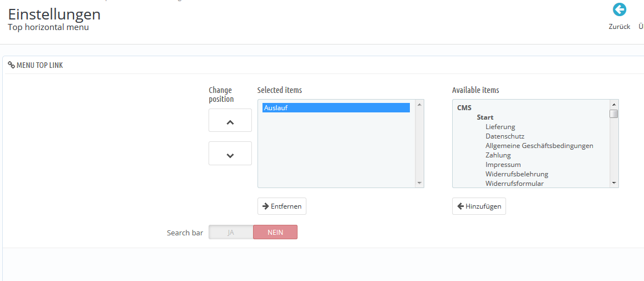Choose Datenschutz from Available items

(504, 136)
